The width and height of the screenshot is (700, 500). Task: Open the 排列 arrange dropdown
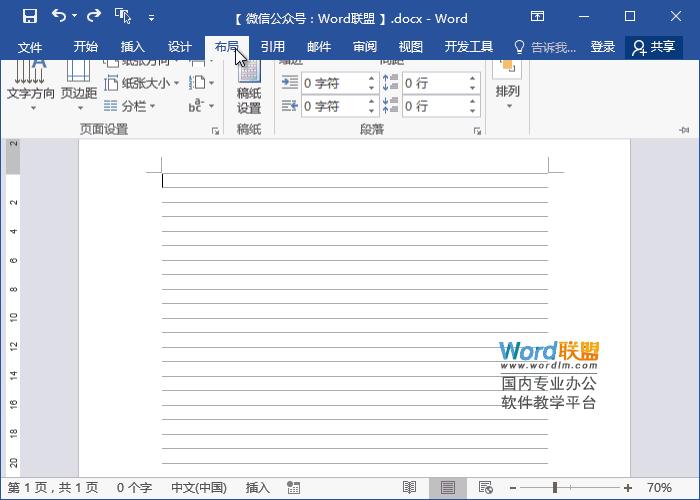tap(508, 86)
